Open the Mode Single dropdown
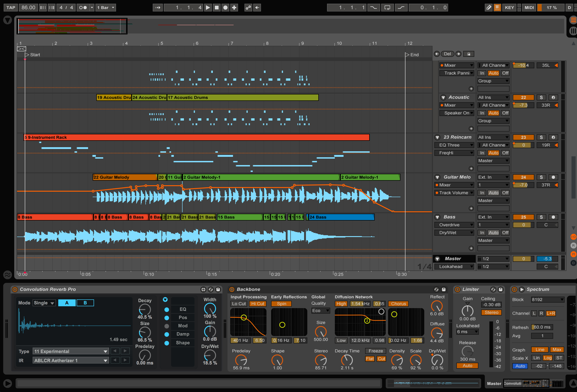Viewport: 577px width, 392px height. [x=44, y=303]
